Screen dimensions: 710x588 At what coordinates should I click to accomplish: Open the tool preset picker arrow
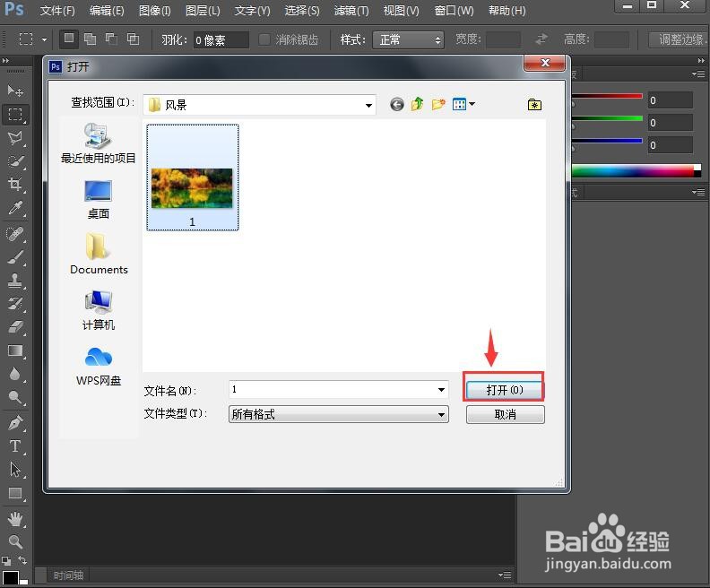pos(44,39)
